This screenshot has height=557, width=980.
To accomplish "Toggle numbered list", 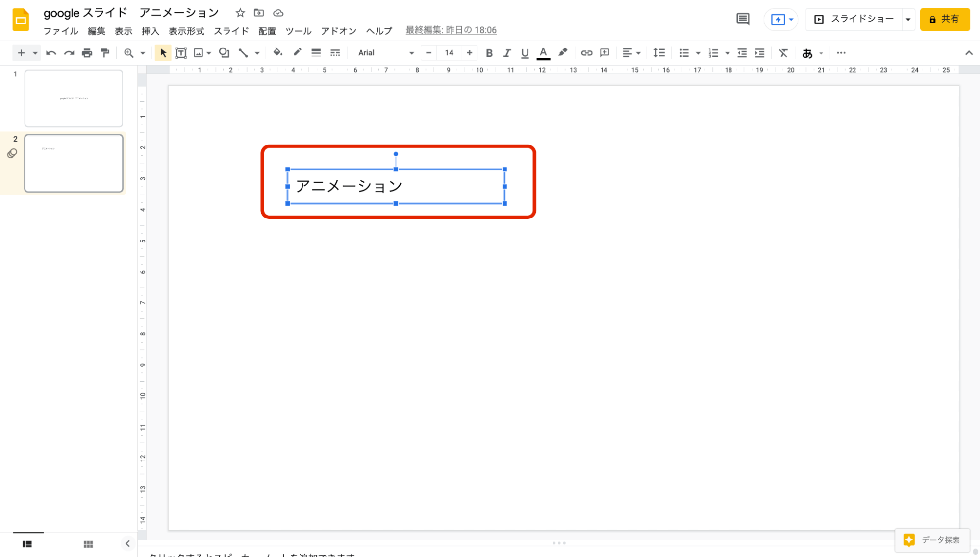I will [x=714, y=53].
